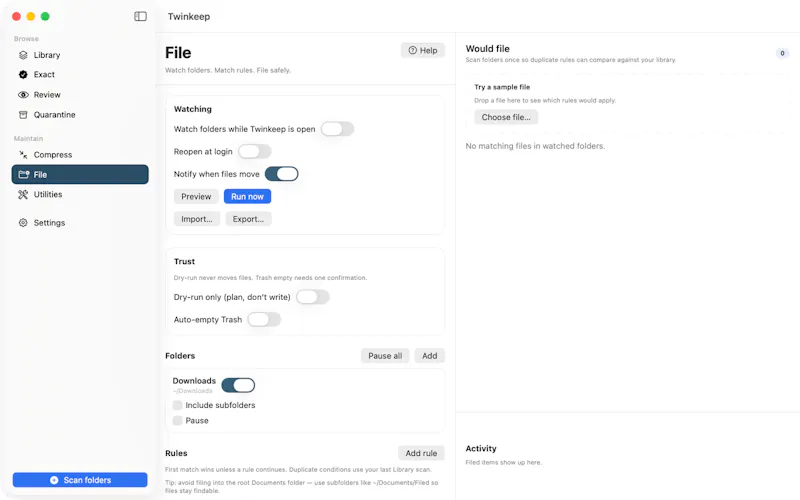Click the Export... button
800x500 pixels.
(248, 219)
